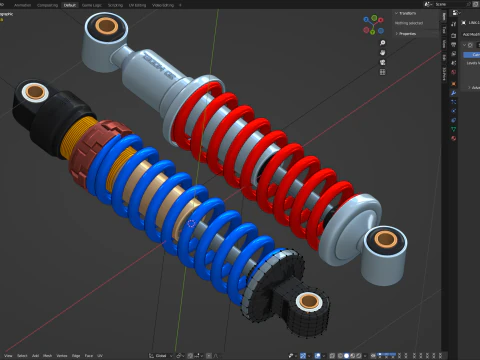Viewport: 480px width, 360px height.
Task: Toggle snapping magnet in viewport header
Action: click(x=190, y=356)
